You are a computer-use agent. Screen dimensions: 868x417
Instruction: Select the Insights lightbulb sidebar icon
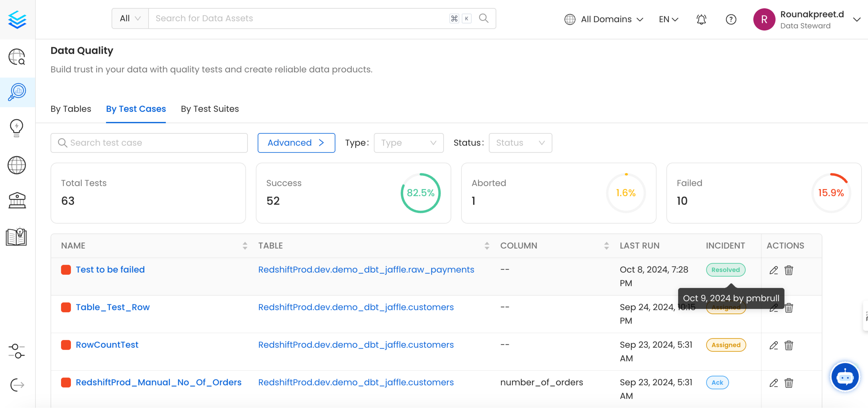coord(17,128)
